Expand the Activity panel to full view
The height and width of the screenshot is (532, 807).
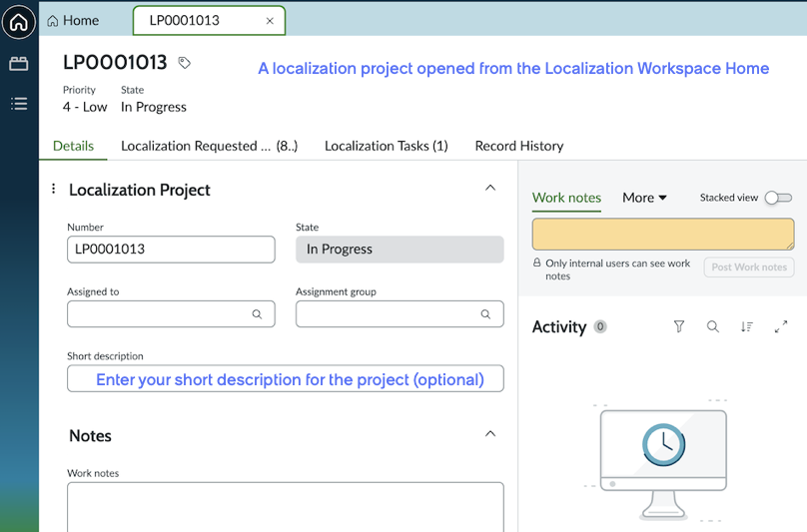781,326
